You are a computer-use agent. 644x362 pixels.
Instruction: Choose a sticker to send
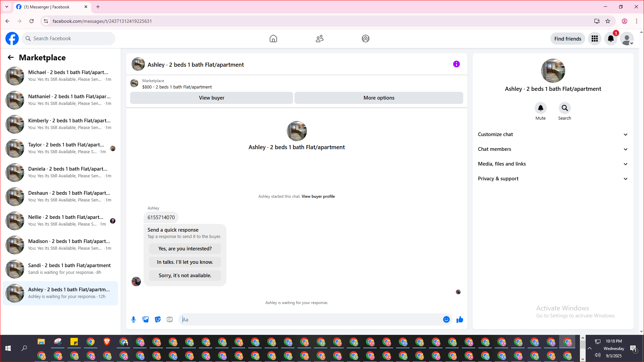click(x=158, y=319)
